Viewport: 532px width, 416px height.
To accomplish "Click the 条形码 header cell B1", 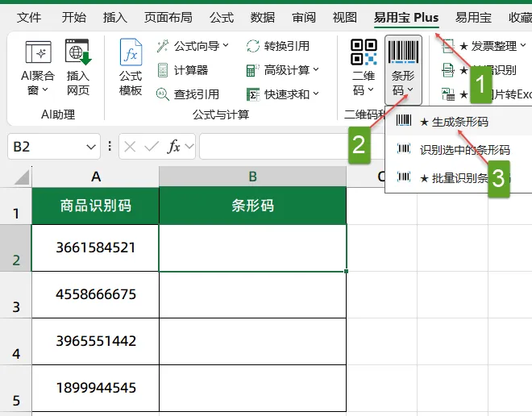I will pos(253,206).
